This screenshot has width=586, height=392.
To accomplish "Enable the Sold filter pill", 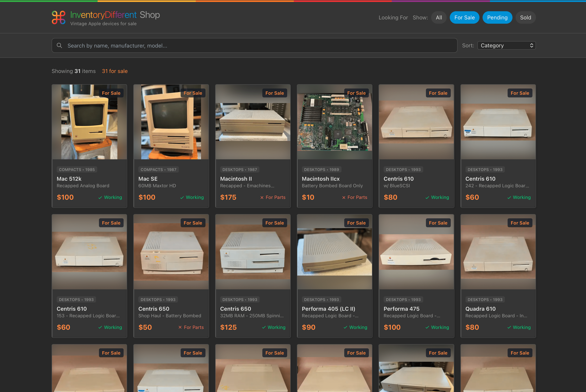I will [525, 17].
